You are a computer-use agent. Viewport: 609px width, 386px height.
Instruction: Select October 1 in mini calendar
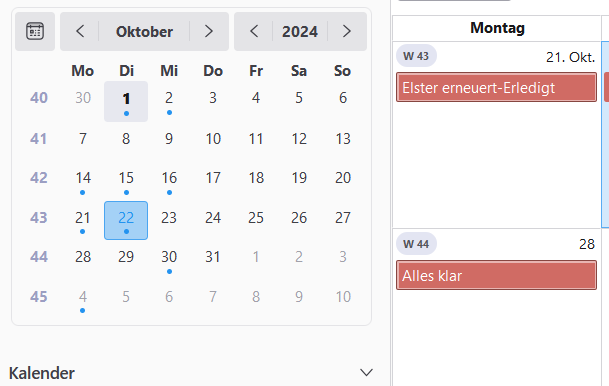(x=126, y=101)
